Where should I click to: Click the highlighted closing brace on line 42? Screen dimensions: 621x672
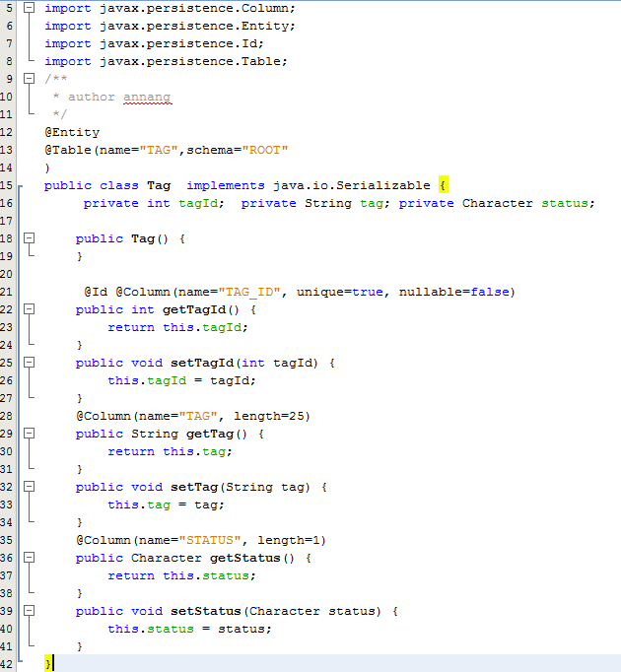(48, 664)
